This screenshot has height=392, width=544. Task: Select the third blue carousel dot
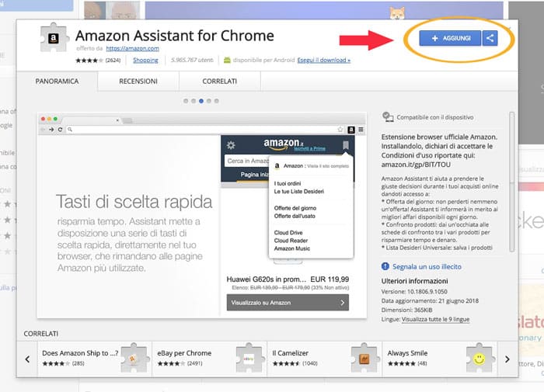[x=201, y=101]
